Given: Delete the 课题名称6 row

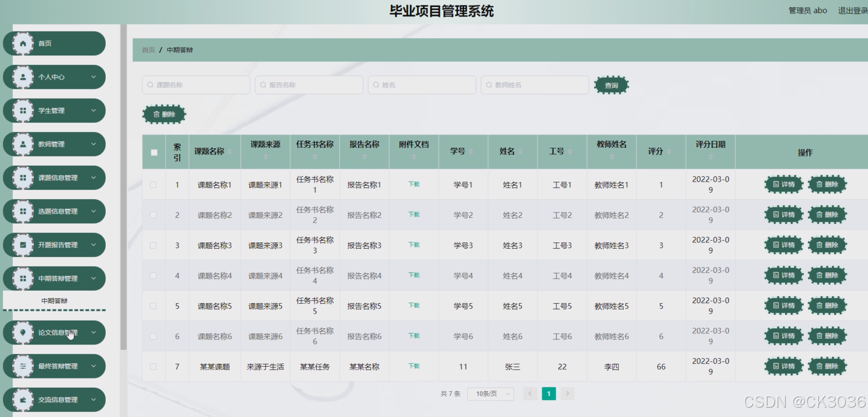Looking at the screenshot, I should coord(827,336).
